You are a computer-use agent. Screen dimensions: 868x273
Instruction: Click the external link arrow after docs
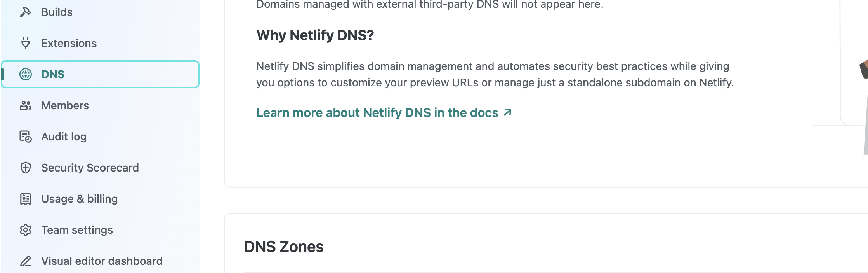pos(507,113)
